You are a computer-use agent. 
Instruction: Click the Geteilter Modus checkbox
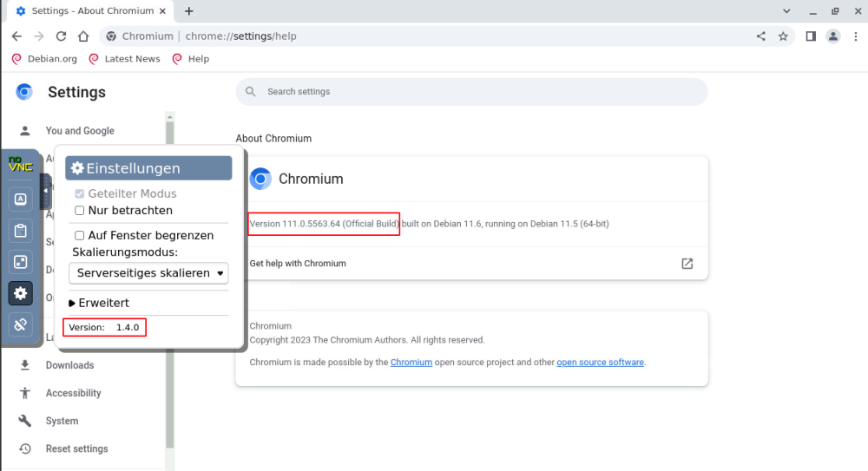click(80, 193)
